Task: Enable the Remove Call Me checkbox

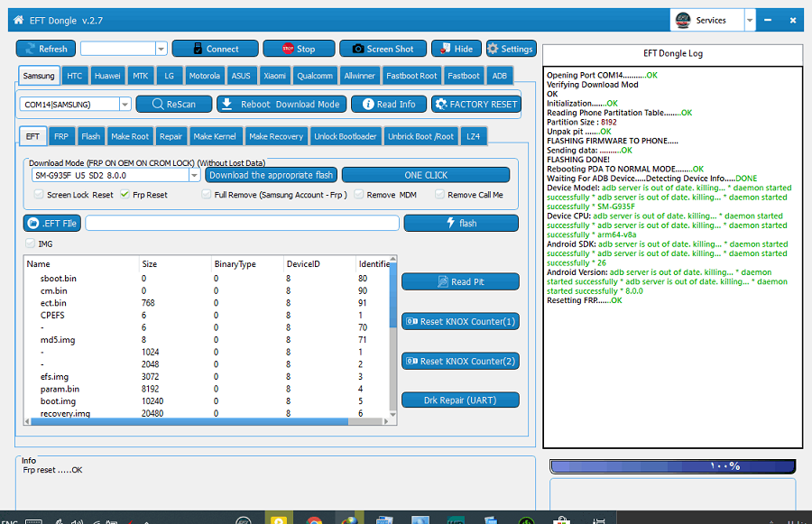Action: click(439, 194)
